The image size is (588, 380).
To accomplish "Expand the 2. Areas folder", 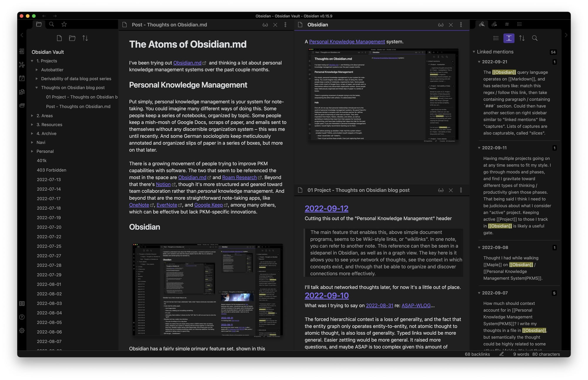I will pyautogui.click(x=32, y=116).
